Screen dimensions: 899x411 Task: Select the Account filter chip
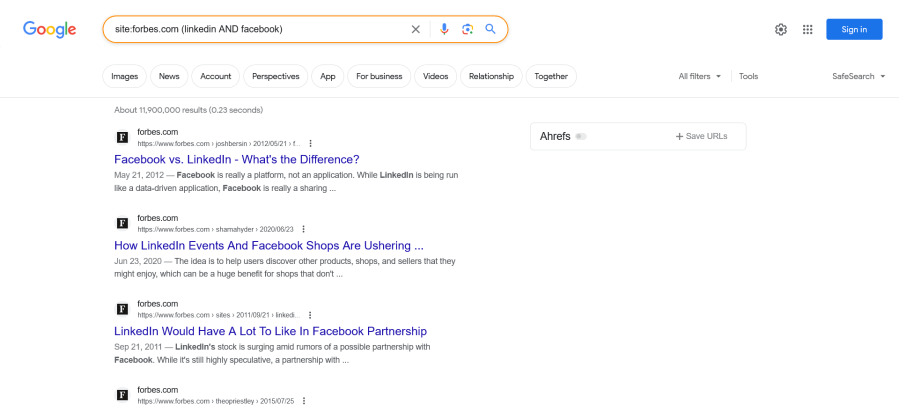coord(216,76)
